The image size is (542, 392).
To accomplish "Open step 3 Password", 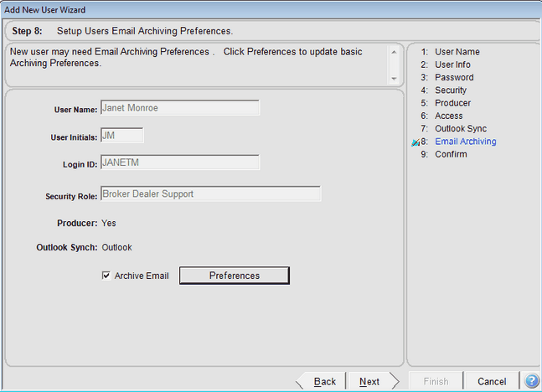I will [x=453, y=78].
